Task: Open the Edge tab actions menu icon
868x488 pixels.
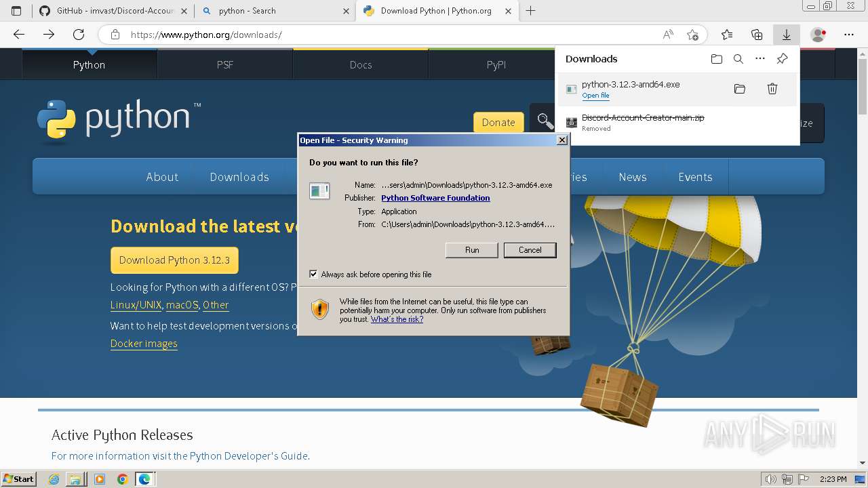Action: point(16,11)
